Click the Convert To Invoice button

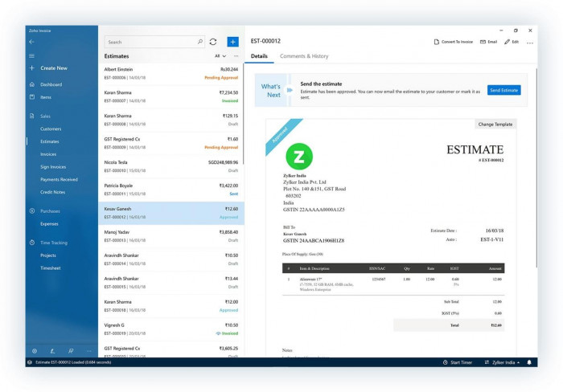point(454,42)
